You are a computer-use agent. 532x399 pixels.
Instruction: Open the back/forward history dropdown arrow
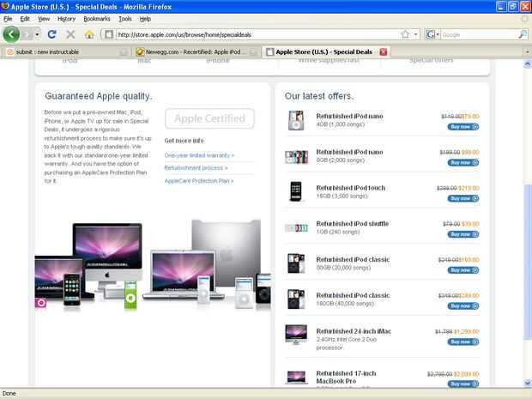37,34
